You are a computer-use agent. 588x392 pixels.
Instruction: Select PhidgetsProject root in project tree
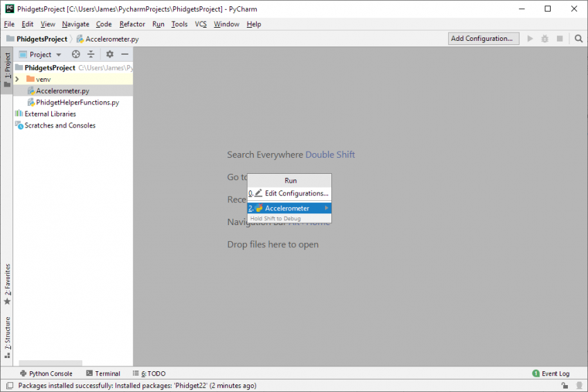(x=73, y=68)
